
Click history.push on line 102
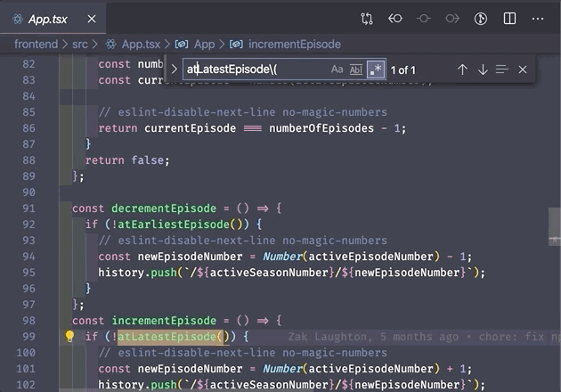[x=138, y=385]
